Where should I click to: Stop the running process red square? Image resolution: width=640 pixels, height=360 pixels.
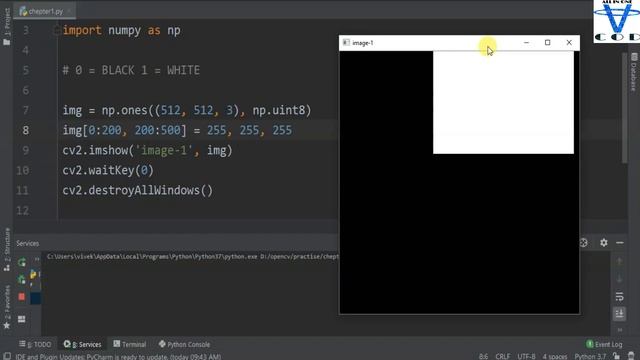click(x=22, y=297)
